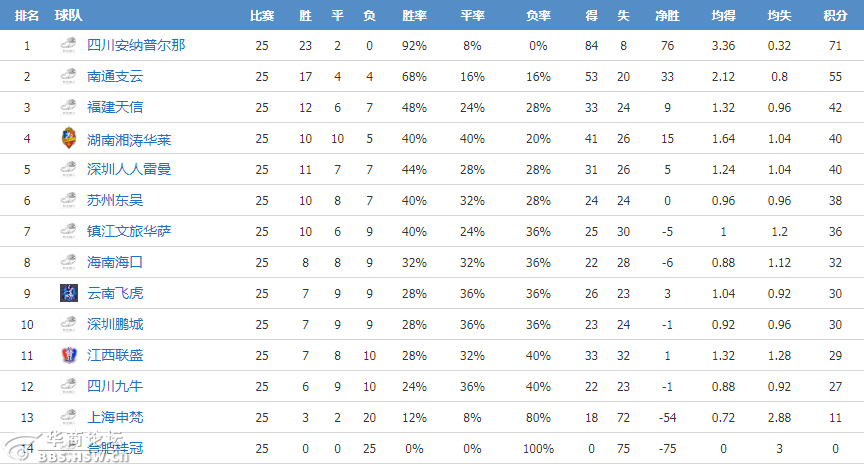864x464 pixels.
Task: Click the 胜率 column header
Action: click(x=414, y=15)
